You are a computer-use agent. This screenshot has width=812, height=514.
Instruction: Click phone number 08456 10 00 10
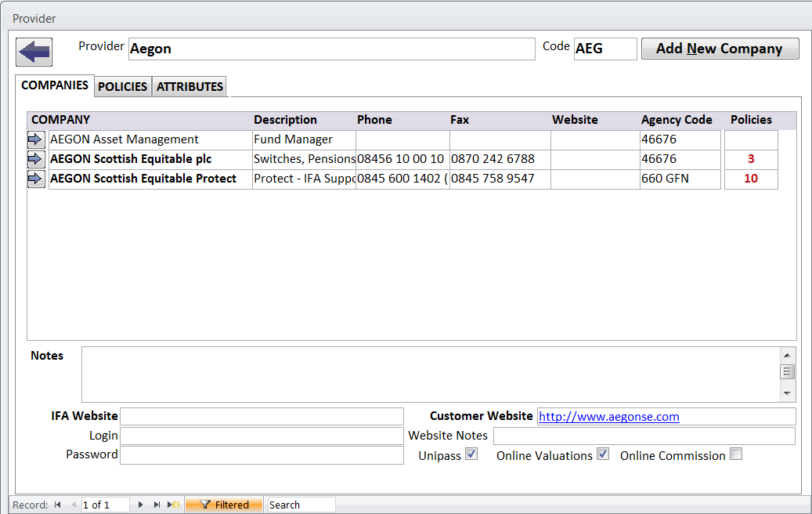pos(402,160)
